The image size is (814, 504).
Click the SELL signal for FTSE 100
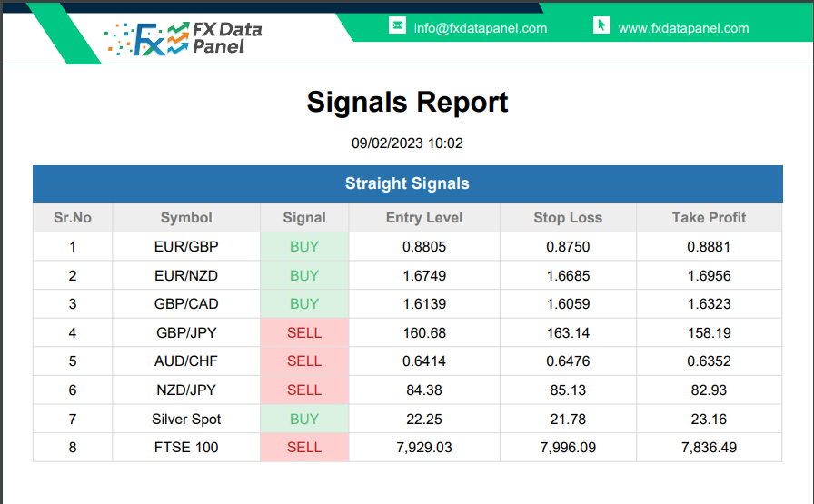pyautogui.click(x=304, y=447)
